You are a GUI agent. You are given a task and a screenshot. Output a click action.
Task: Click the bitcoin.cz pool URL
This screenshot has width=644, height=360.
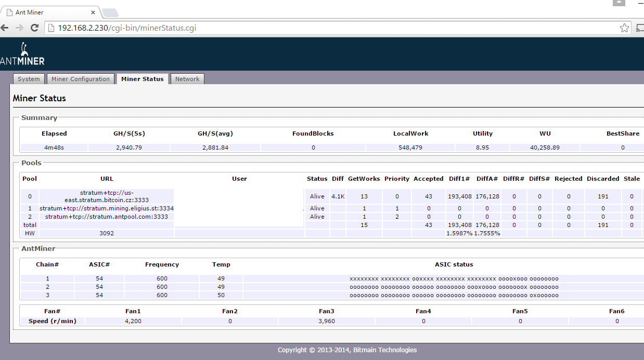pos(107,196)
